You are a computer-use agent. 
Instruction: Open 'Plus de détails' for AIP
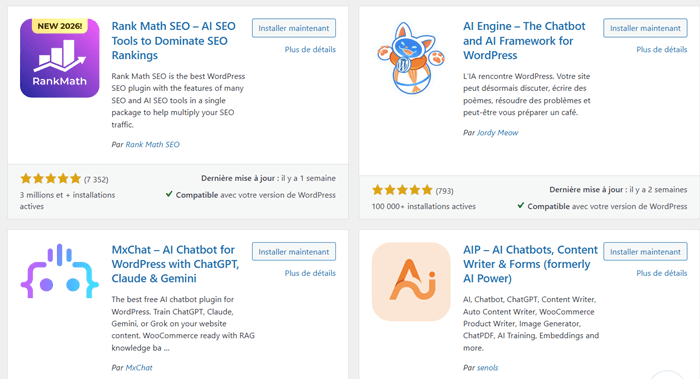[662, 273]
